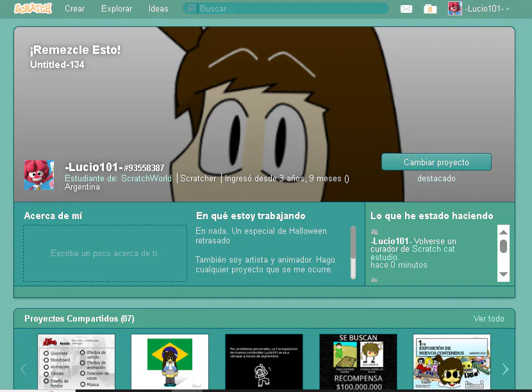Viewport: 532px width, 392px height.
Task: Click the Proyectos Compartidos (87) heading
Action: click(79, 318)
